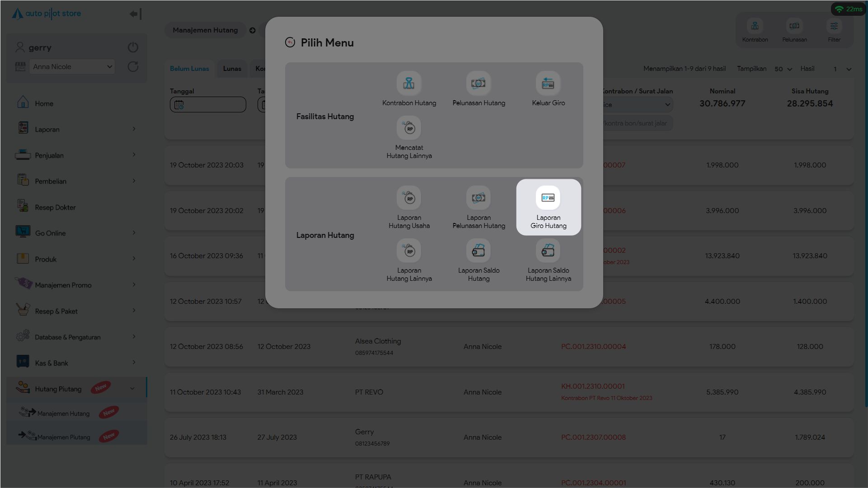Screen dimensions: 868x488
Task: Open Manajemen Piutang sidebar item
Action: pyautogui.click(x=64, y=437)
